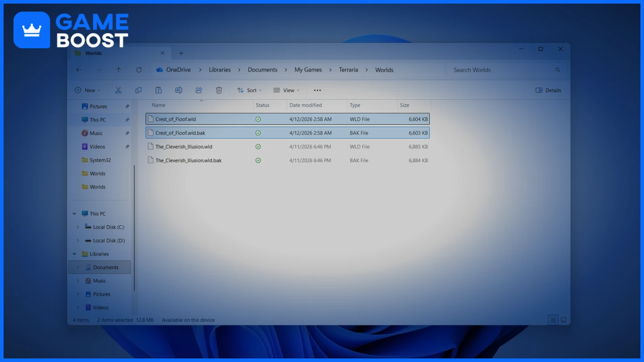This screenshot has height=362, width=644.
Task: Share the selected worlds via the Share icon
Action: [199, 90]
